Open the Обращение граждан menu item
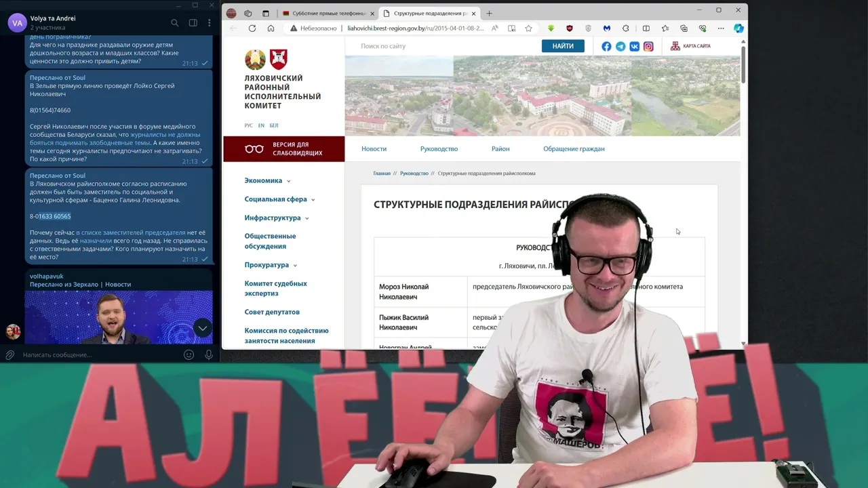Screen dimensions: 868x488 (x=574, y=148)
